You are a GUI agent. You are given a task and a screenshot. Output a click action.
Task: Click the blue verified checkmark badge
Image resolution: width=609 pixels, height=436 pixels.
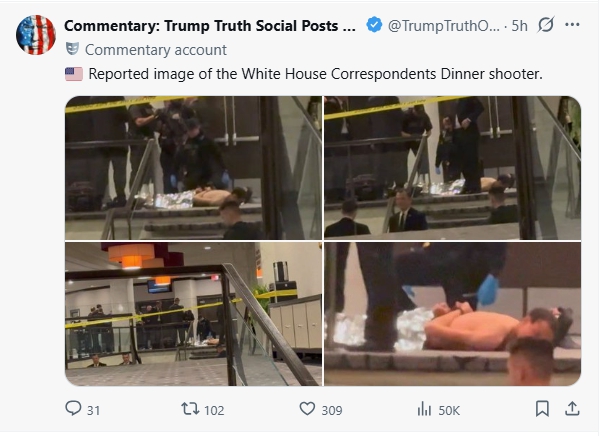point(374,25)
